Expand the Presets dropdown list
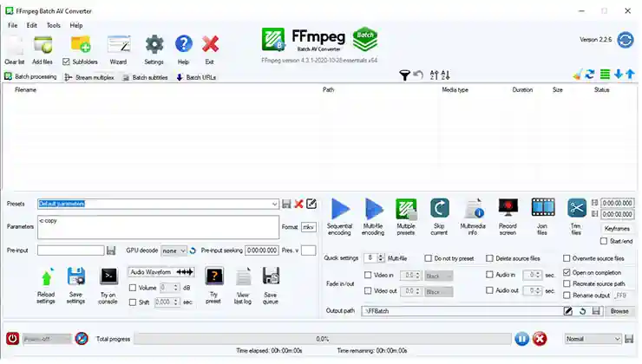Viewport: 642px width, 364px height. click(273, 204)
